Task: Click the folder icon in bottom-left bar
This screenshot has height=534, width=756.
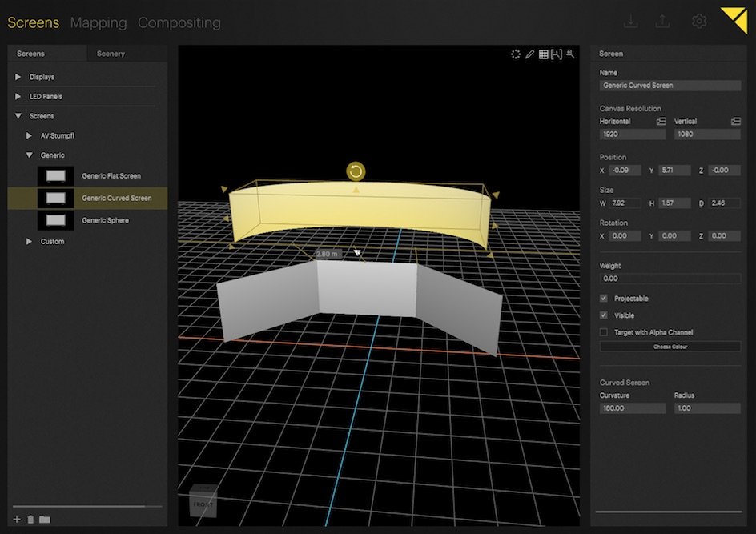Action: coord(44,519)
